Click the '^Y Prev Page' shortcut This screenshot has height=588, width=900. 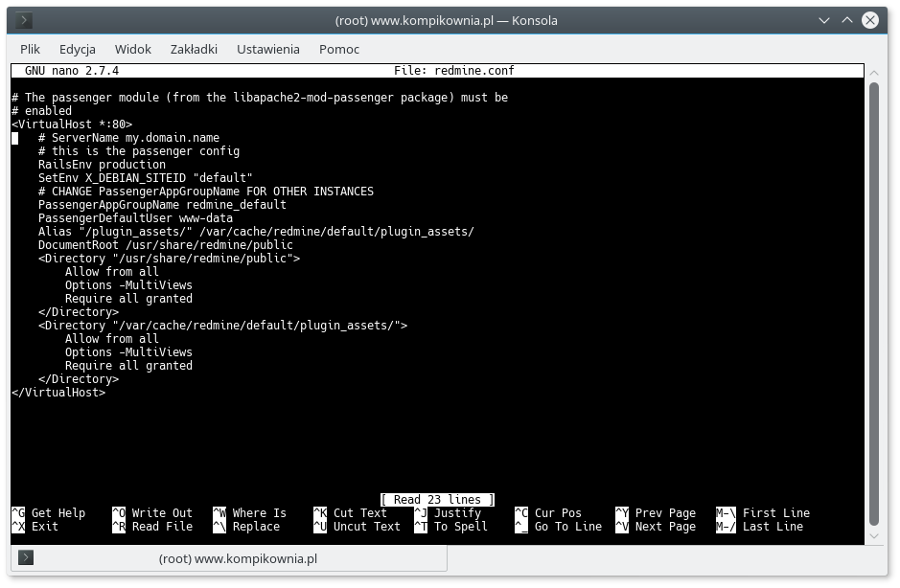click(x=656, y=513)
